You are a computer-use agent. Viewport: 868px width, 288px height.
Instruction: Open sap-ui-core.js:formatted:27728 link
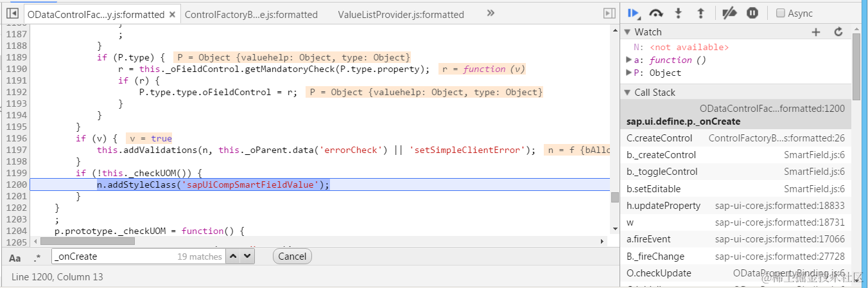[780, 256]
